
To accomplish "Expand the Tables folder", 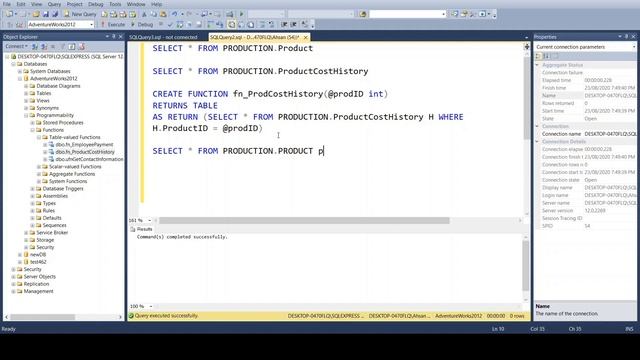I will (26, 93).
